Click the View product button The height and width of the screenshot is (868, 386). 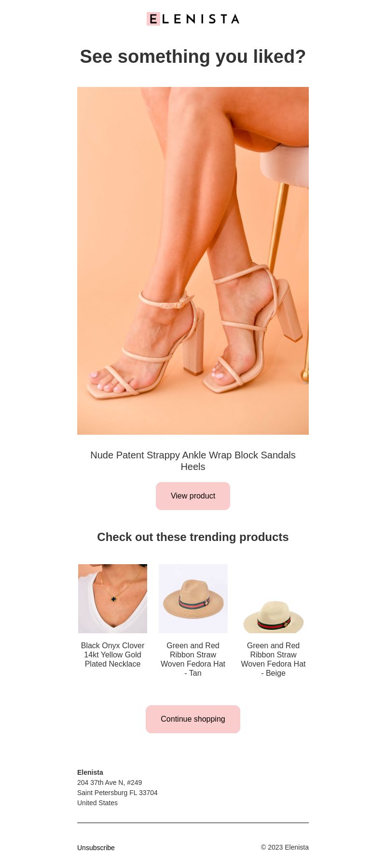[193, 496]
